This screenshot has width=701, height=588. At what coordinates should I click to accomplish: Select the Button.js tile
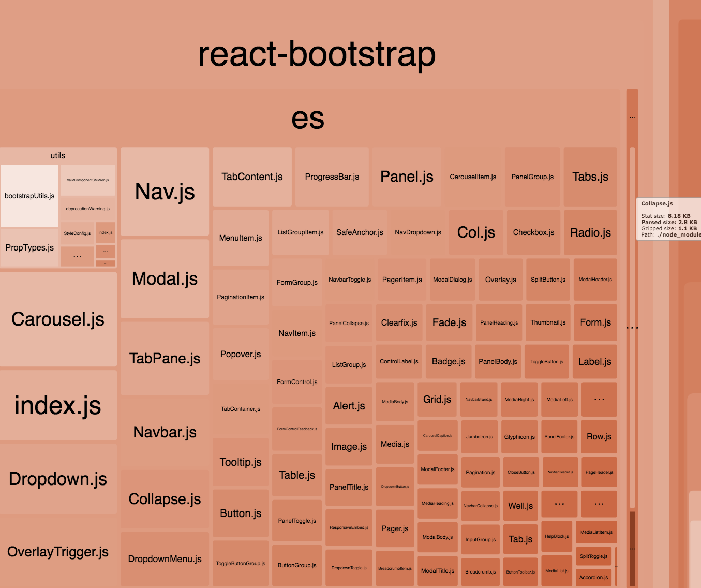(x=241, y=513)
